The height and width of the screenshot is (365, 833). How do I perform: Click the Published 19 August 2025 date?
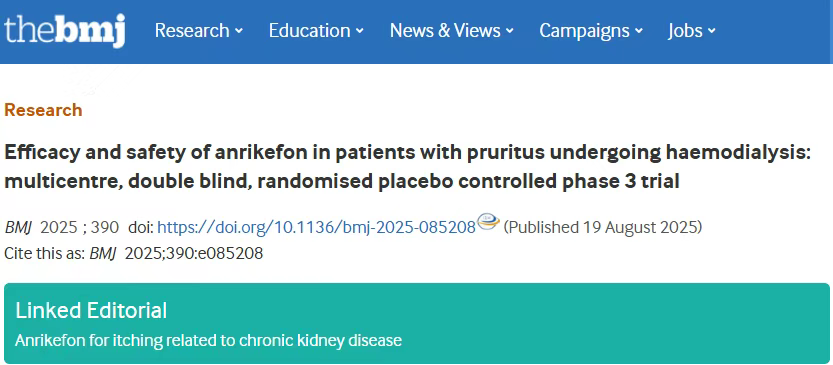pos(603,227)
